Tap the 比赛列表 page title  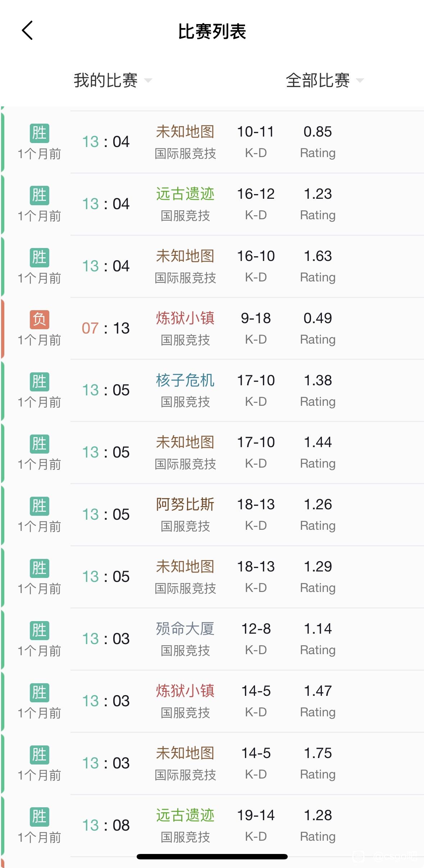pos(212,31)
